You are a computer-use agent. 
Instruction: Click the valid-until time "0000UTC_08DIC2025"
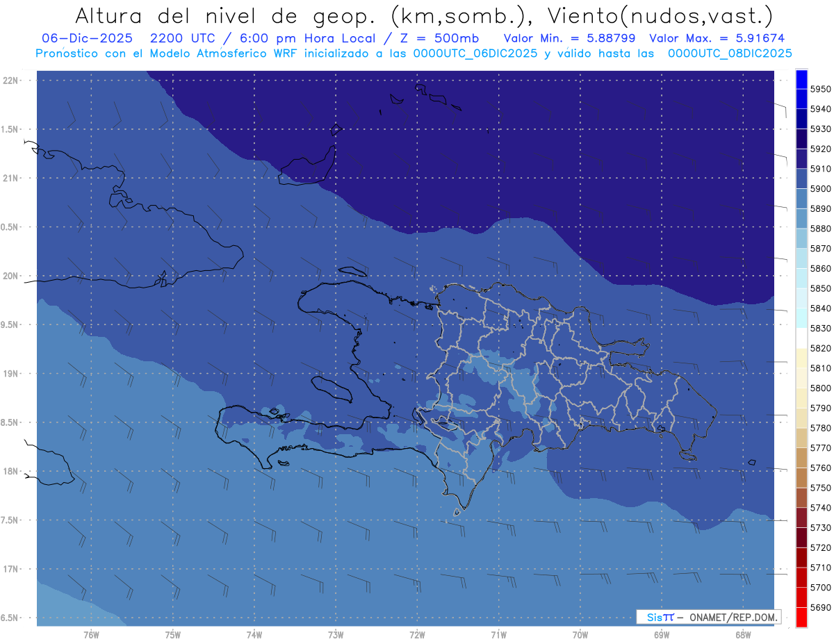point(729,53)
